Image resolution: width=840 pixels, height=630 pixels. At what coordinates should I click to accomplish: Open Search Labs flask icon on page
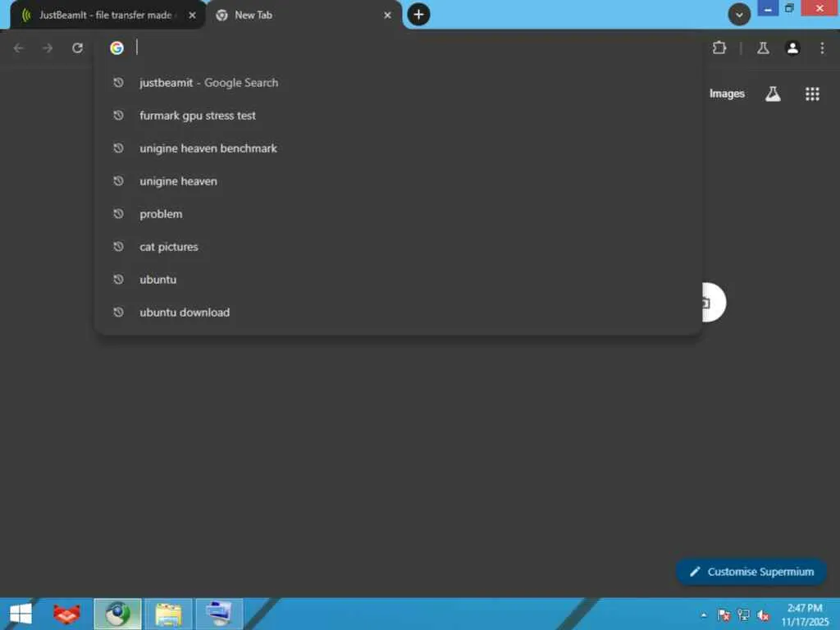(x=773, y=94)
